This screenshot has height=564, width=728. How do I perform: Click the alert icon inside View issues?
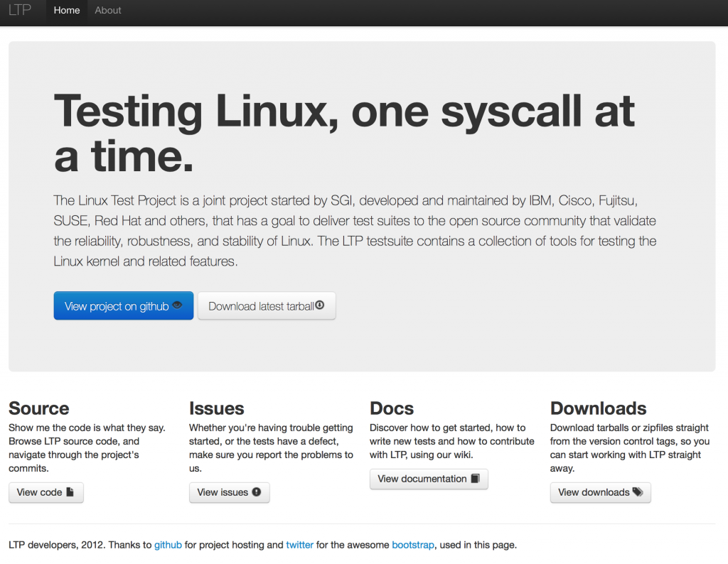coord(257,492)
